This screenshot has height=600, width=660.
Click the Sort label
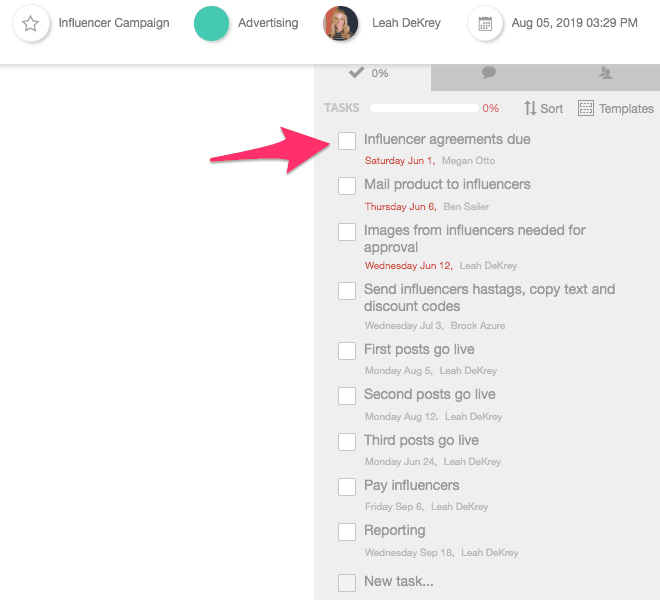click(x=551, y=109)
